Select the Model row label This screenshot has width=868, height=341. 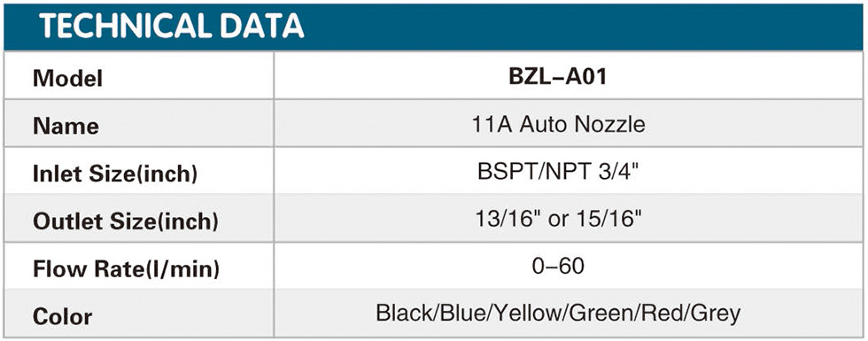[x=68, y=79]
